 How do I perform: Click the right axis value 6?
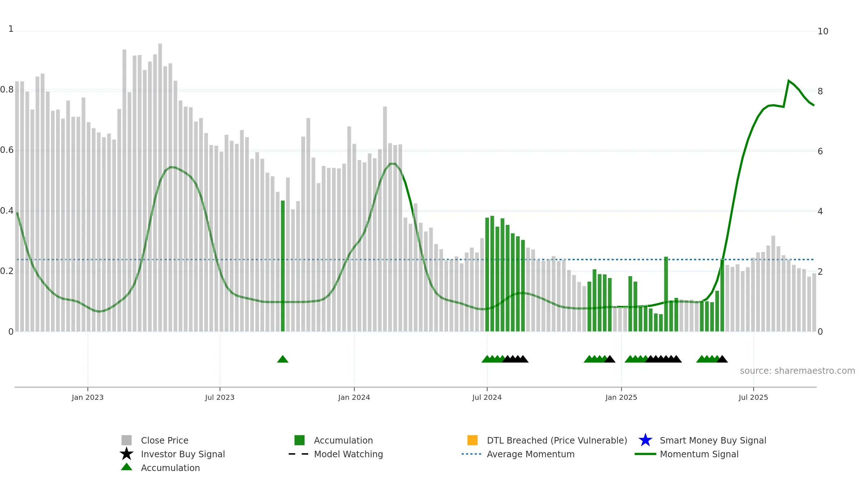point(820,151)
